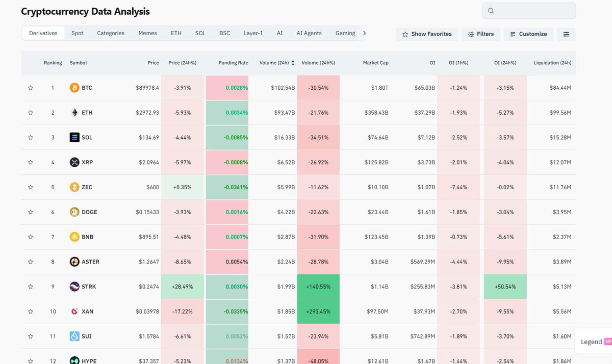Open the Memes category

(x=147, y=33)
